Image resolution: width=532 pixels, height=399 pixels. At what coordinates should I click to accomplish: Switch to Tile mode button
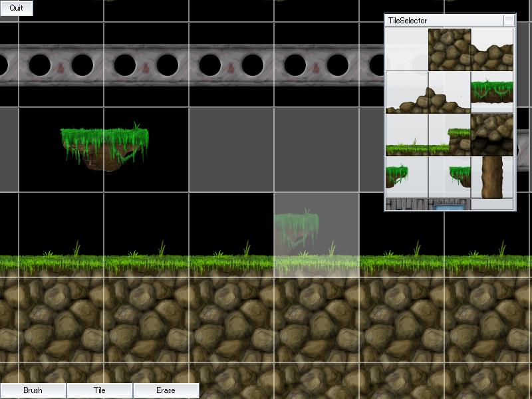click(x=99, y=390)
